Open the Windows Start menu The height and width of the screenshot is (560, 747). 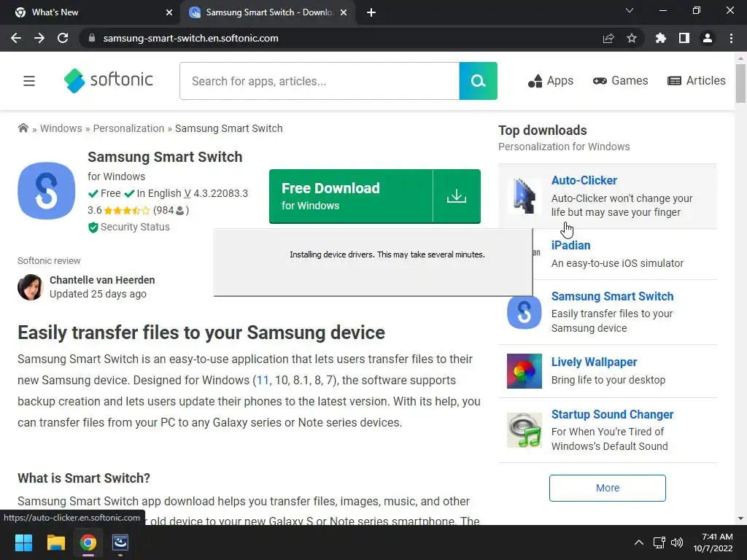[x=23, y=542]
